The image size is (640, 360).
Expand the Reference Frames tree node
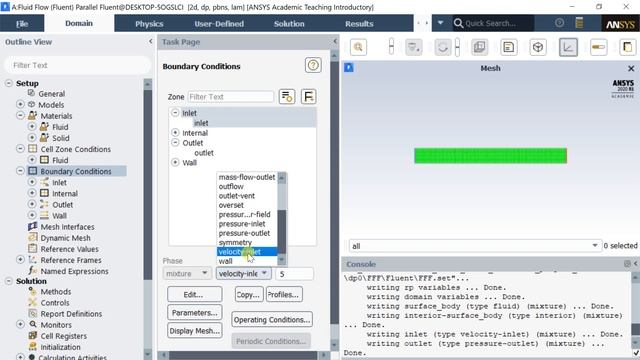click(x=20, y=259)
